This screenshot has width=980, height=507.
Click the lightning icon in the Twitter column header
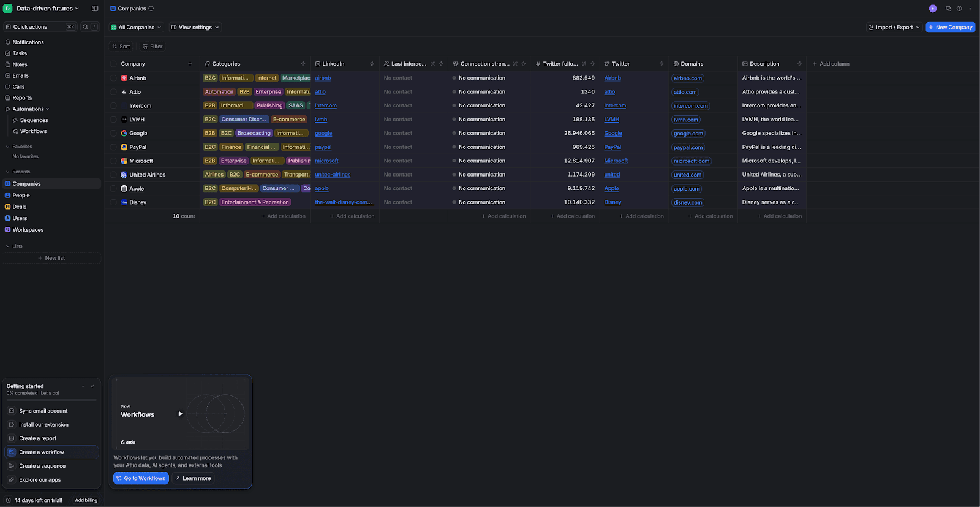[661, 64]
